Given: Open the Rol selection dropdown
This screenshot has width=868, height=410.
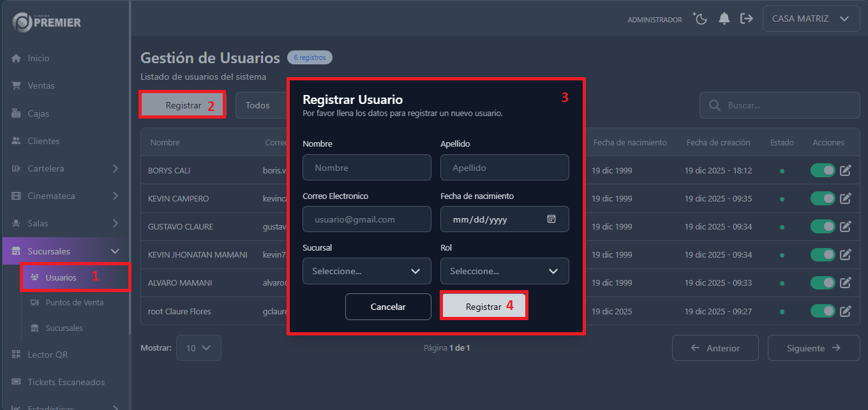Looking at the screenshot, I should pyautogui.click(x=504, y=271).
